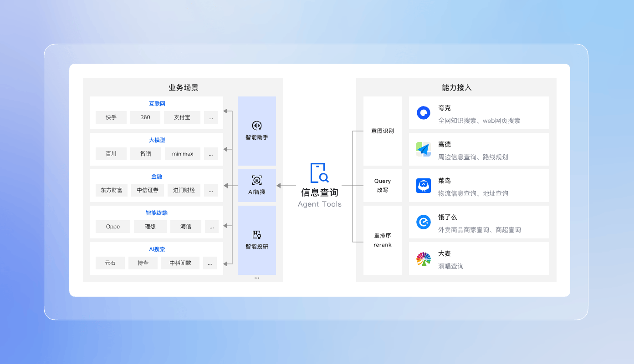Image resolution: width=634 pixels, height=364 pixels.
Task: Click the 能力接入 panel title
Action: coord(457,88)
